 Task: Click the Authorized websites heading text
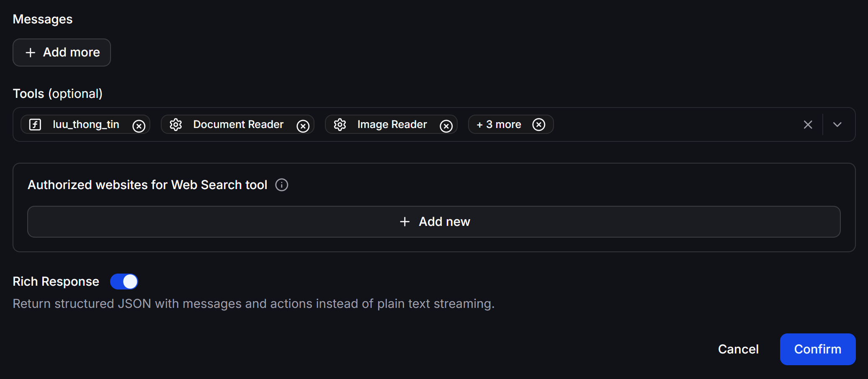pos(147,185)
